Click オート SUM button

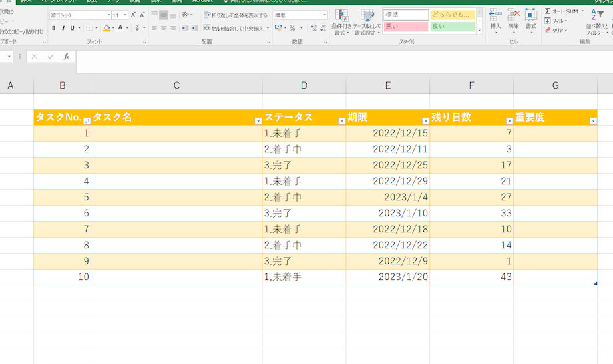pos(562,11)
